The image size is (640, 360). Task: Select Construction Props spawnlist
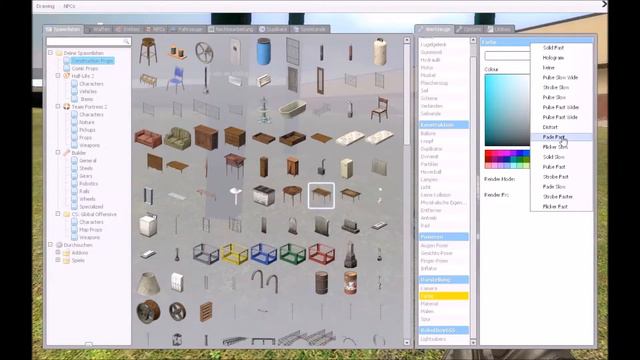click(92, 60)
